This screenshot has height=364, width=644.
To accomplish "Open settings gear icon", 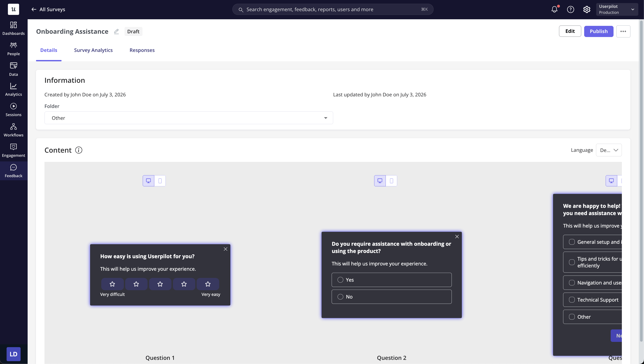I will 587,9.
